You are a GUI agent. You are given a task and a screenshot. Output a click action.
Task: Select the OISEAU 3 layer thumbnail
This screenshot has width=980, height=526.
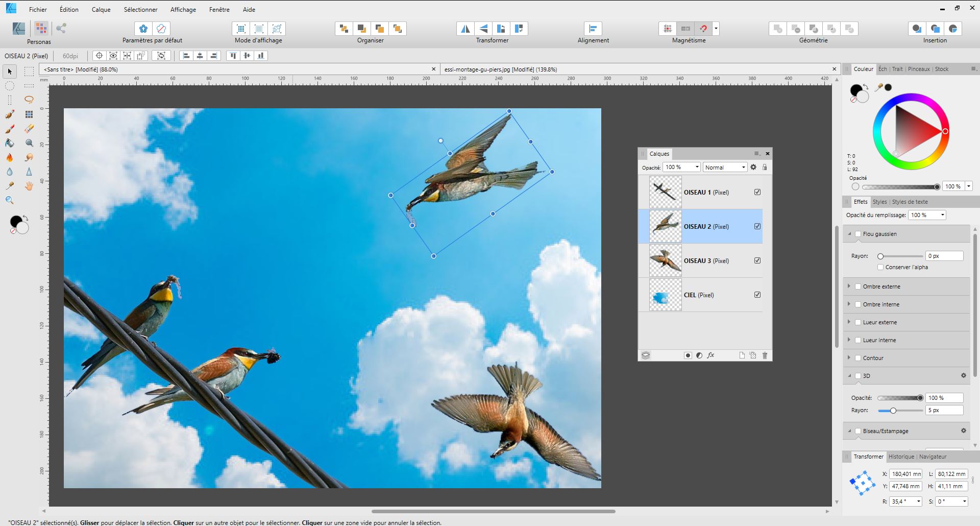665,260
